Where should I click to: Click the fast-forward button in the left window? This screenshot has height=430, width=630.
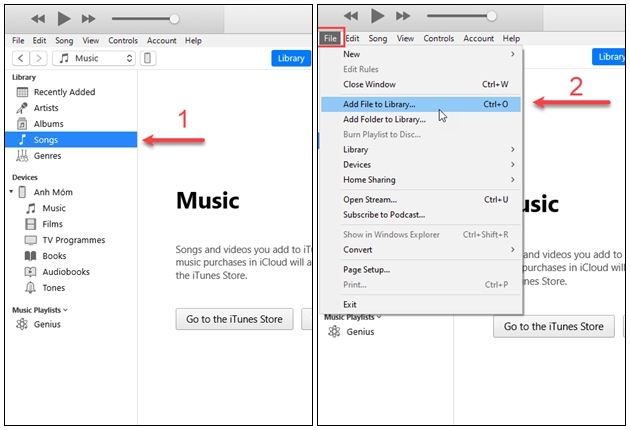point(88,18)
